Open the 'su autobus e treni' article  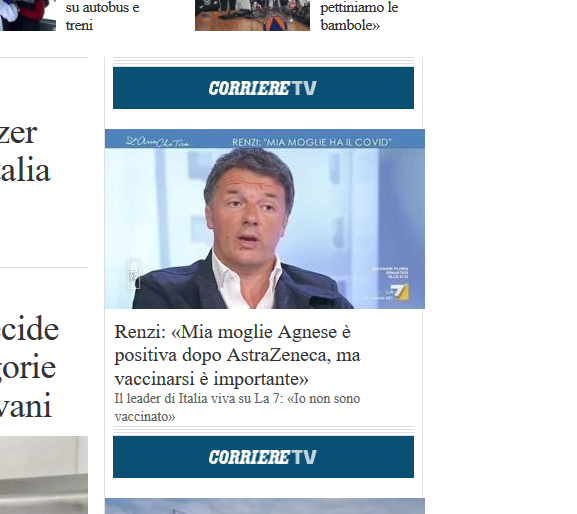click(x=102, y=16)
